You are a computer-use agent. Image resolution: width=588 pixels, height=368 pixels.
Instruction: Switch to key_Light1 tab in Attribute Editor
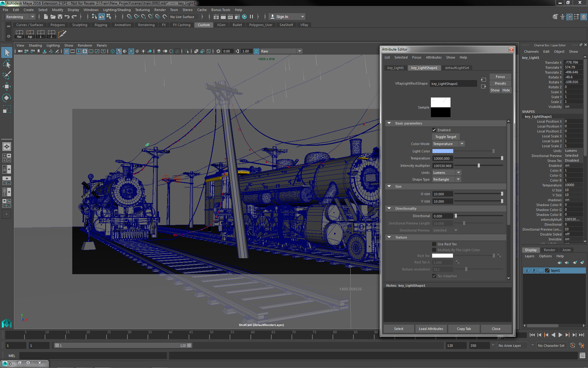(395, 68)
